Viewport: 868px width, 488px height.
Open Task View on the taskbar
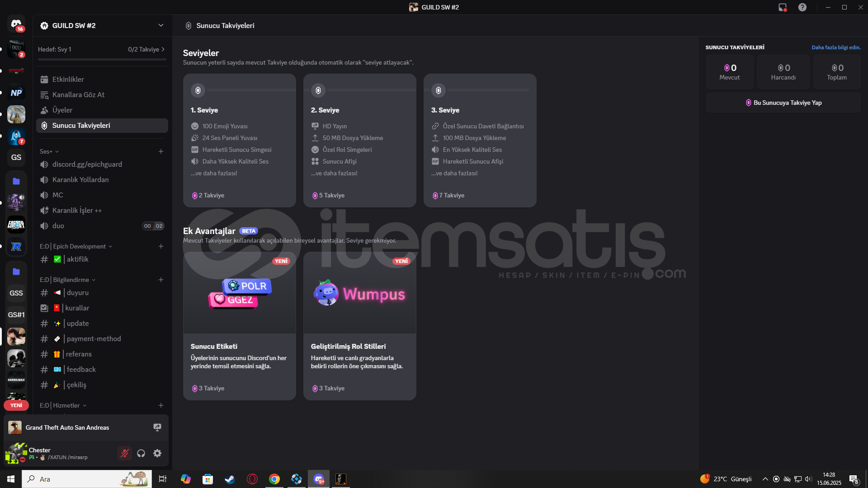[x=163, y=479]
